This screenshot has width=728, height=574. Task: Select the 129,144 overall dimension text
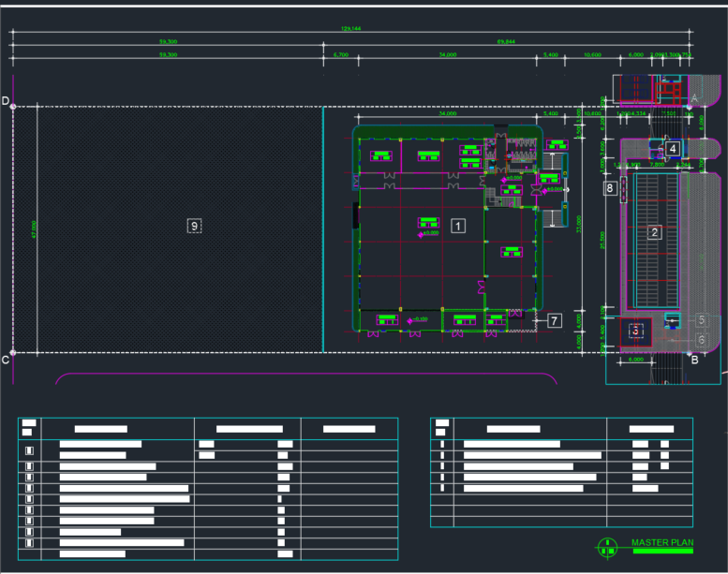coord(351,29)
